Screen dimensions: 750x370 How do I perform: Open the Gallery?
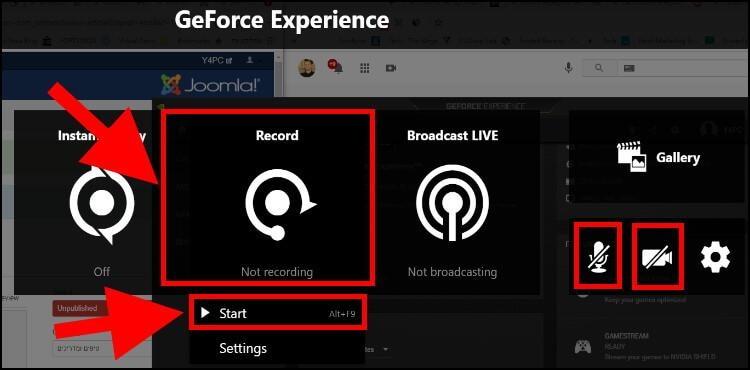[x=658, y=157]
